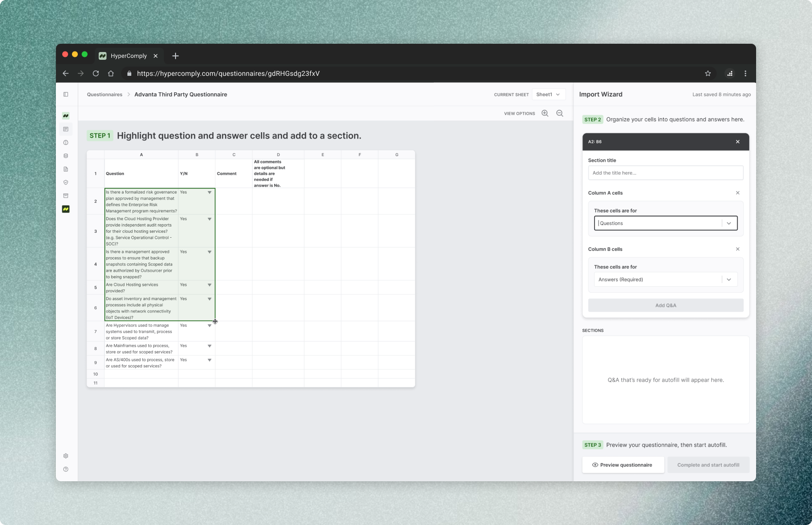Click Preview questionnaire button
This screenshot has width=812, height=525.
click(623, 465)
